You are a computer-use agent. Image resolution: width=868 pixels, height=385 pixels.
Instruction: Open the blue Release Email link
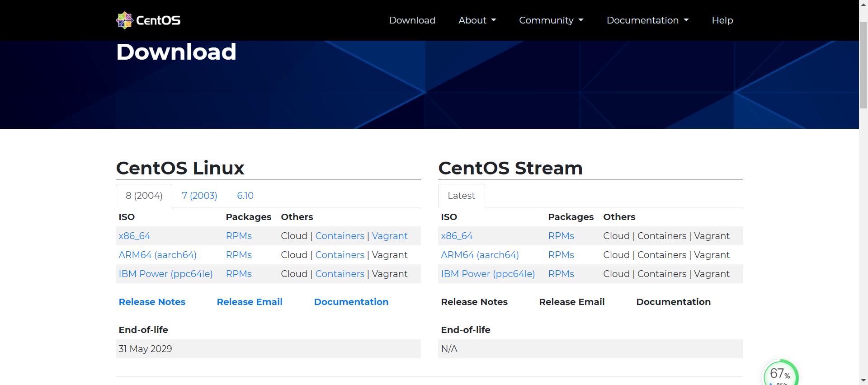pyautogui.click(x=250, y=302)
